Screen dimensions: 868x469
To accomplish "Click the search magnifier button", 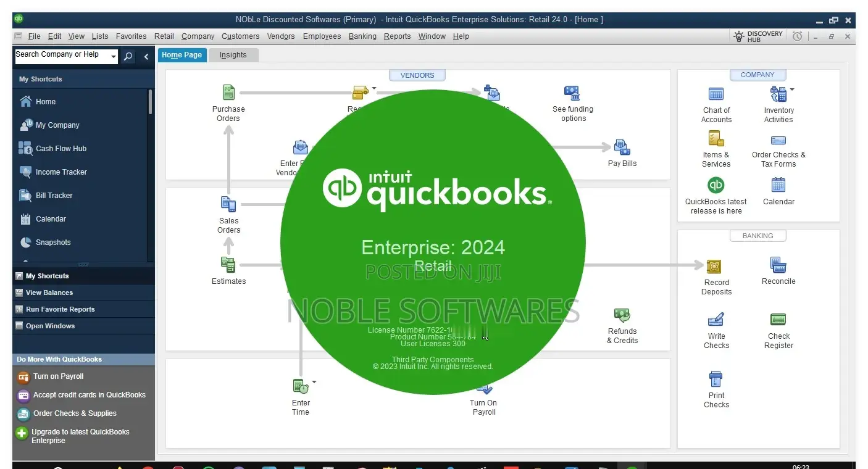I will click(x=128, y=57).
